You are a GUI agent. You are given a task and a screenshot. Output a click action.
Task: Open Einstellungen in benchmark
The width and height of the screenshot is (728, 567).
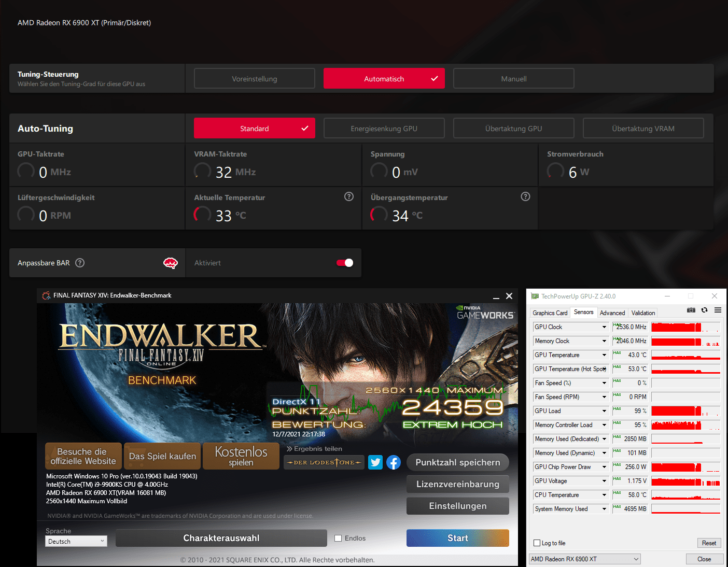[458, 506]
